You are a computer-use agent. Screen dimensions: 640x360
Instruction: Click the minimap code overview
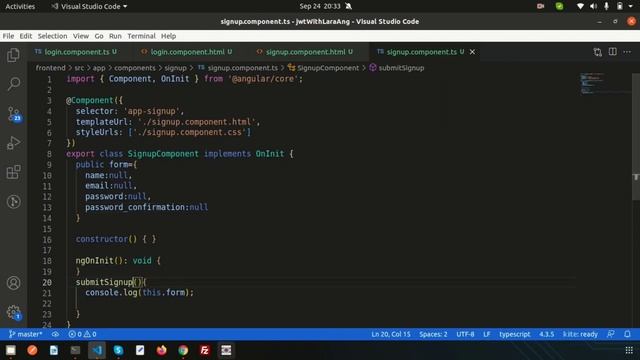click(605, 84)
